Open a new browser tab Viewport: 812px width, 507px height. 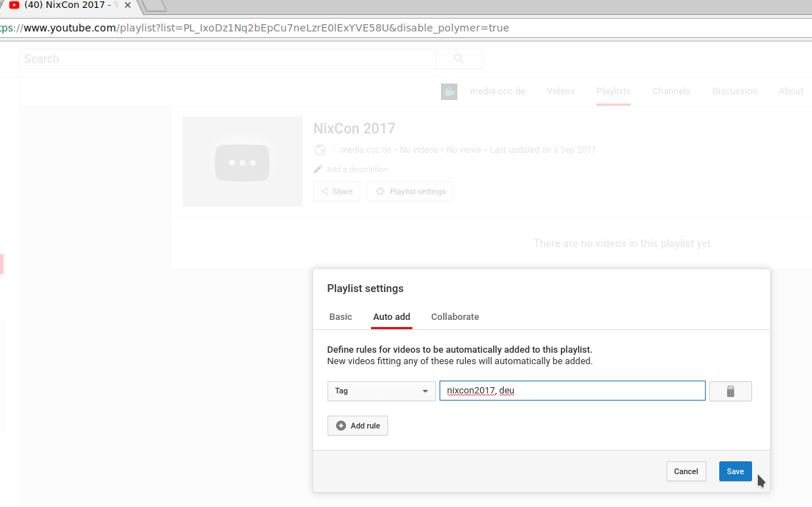click(x=154, y=6)
